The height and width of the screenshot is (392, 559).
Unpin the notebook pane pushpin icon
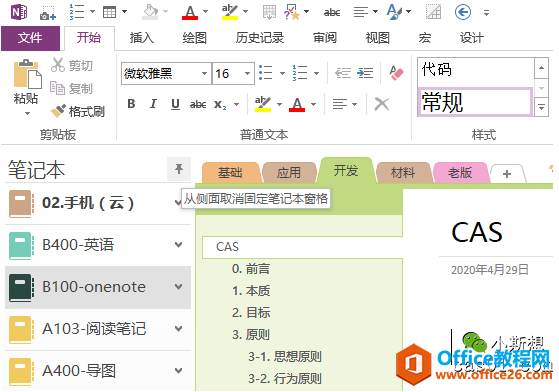179,169
